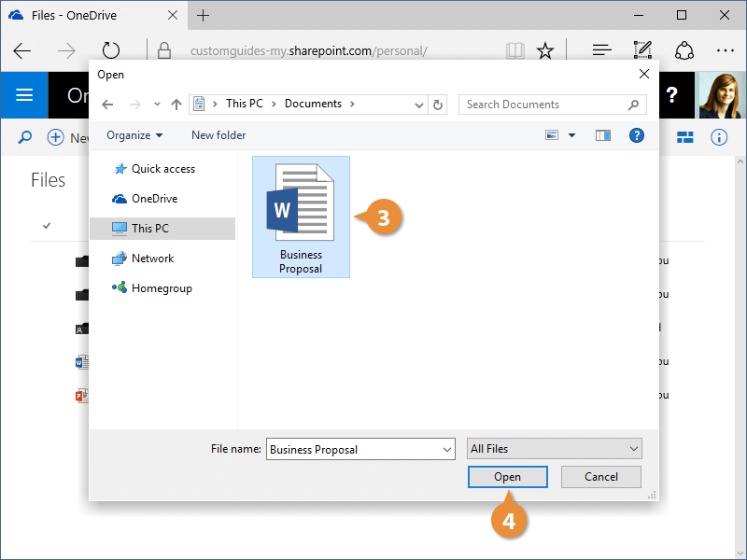Open Edge More actions ellipsis
Image resolution: width=747 pixels, height=560 pixels.
coord(726,50)
